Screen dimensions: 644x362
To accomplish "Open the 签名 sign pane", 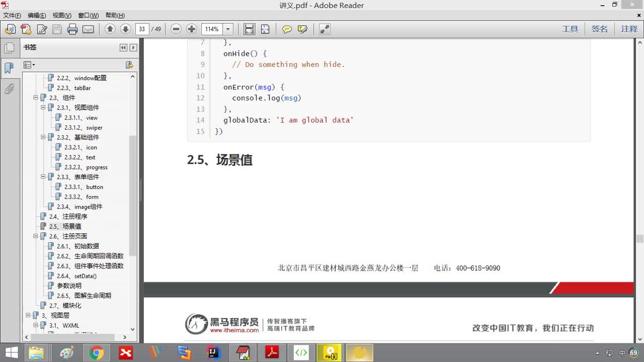I will coord(600,29).
